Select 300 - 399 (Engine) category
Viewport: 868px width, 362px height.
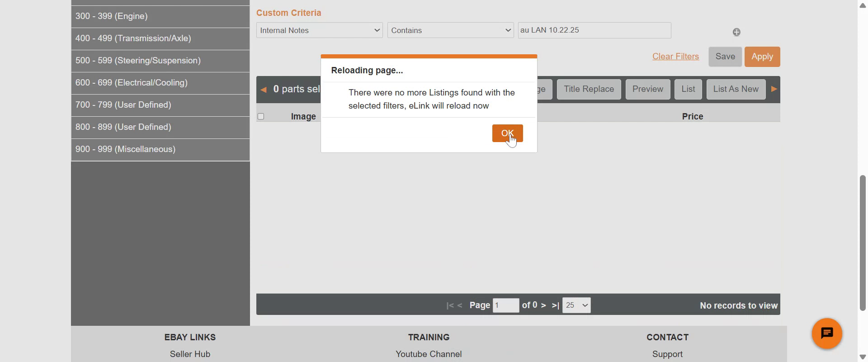pos(160,16)
